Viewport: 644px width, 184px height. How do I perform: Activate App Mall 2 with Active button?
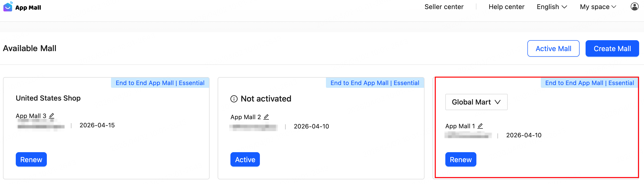pyautogui.click(x=245, y=160)
